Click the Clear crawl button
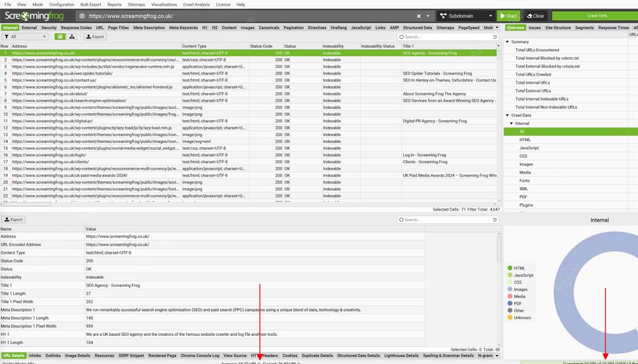The width and height of the screenshot is (638, 364). [x=535, y=16]
